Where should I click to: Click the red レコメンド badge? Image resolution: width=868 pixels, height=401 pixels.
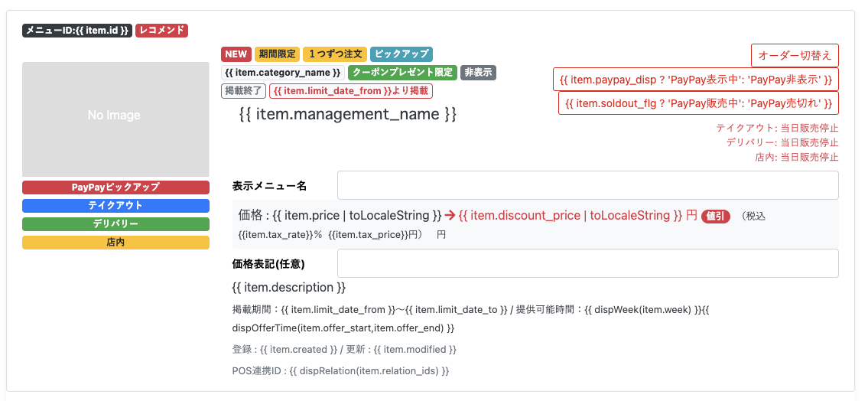pos(161,31)
